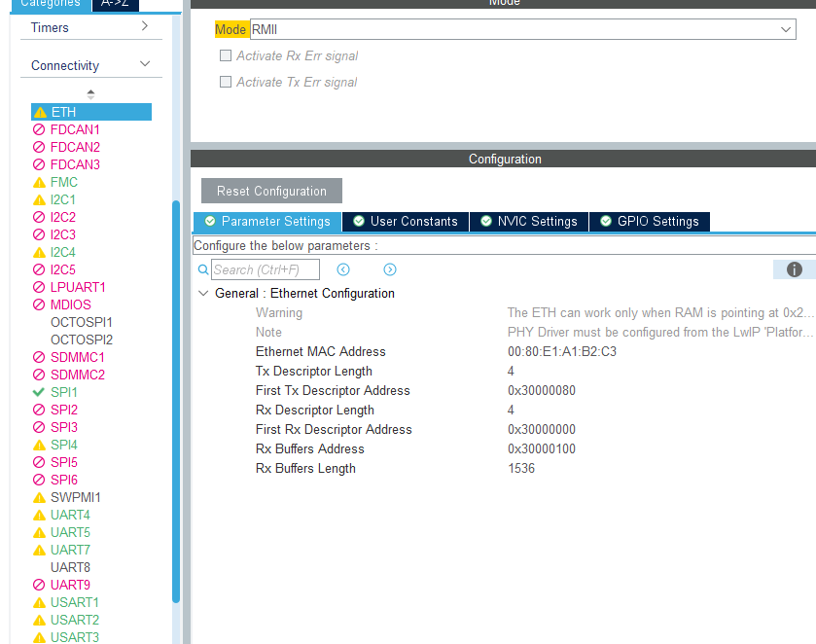This screenshot has width=816, height=644.
Task: Collapse the General Ethernet Configuration section
Action: click(x=203, y=292)
